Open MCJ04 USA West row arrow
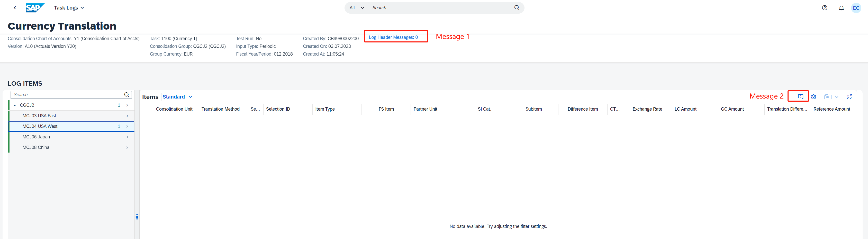The width and height of the screenshot is (868, 239). click(127, 126)
